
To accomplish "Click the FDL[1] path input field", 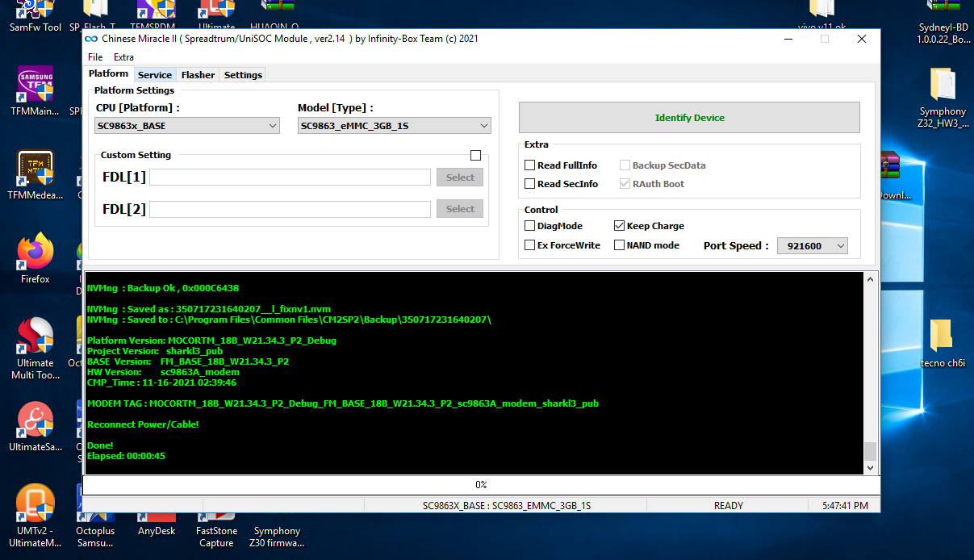I will [x=290, y=178].
